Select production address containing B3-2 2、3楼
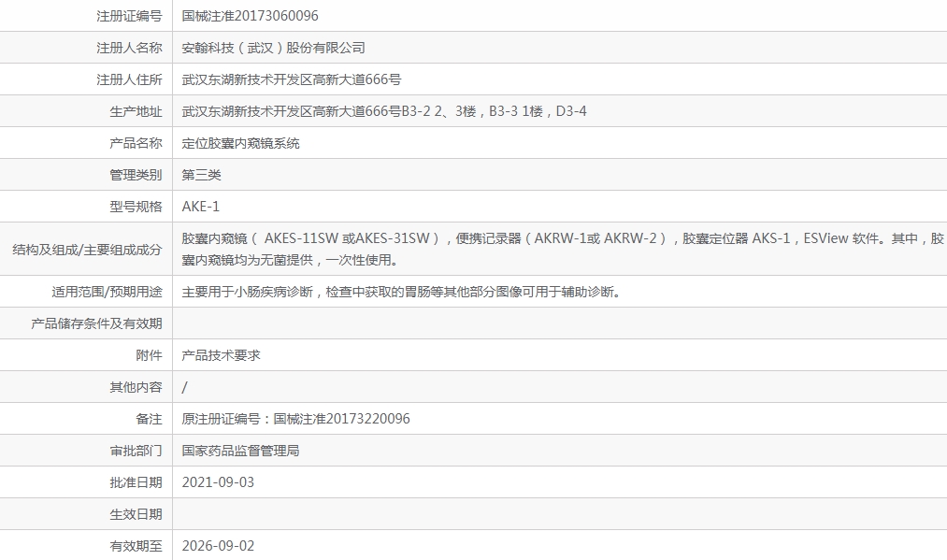The height and width of the screenshot is (560, 947). pyautogui.click(x=384, y=111)
